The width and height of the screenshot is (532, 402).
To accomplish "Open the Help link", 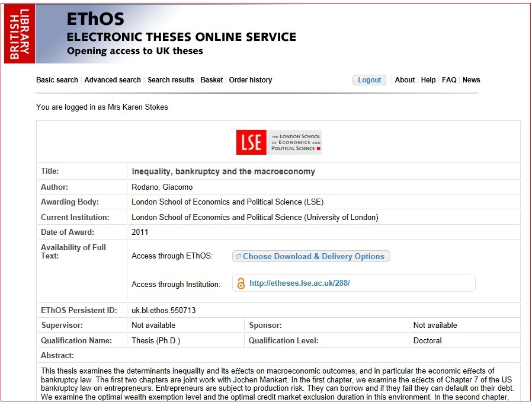I will pos(428,80).
